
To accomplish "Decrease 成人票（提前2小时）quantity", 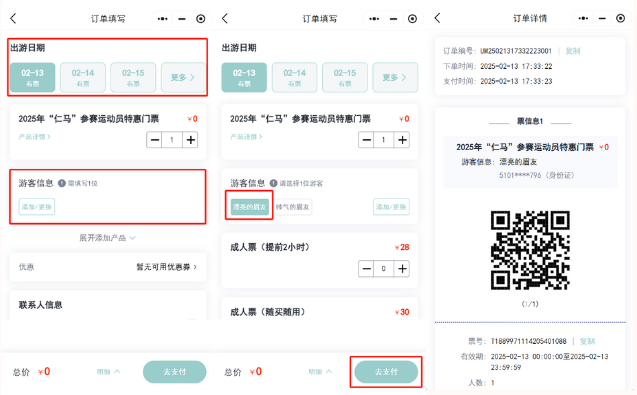I will (x=366, y=269).
